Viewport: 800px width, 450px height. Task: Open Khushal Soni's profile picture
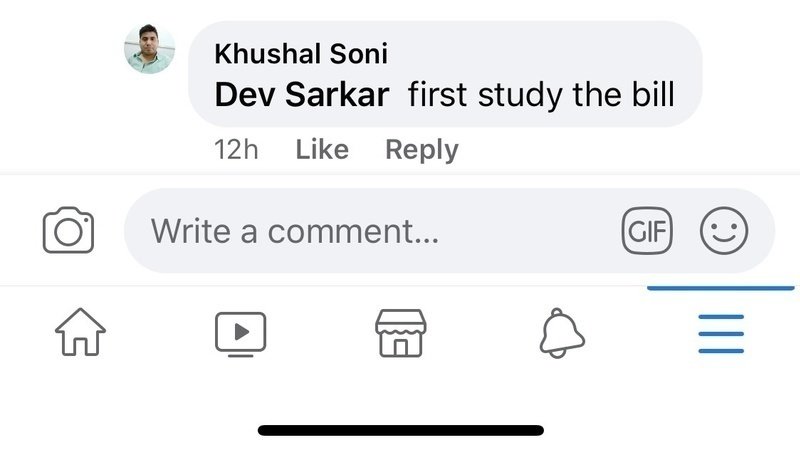(150, 49)
